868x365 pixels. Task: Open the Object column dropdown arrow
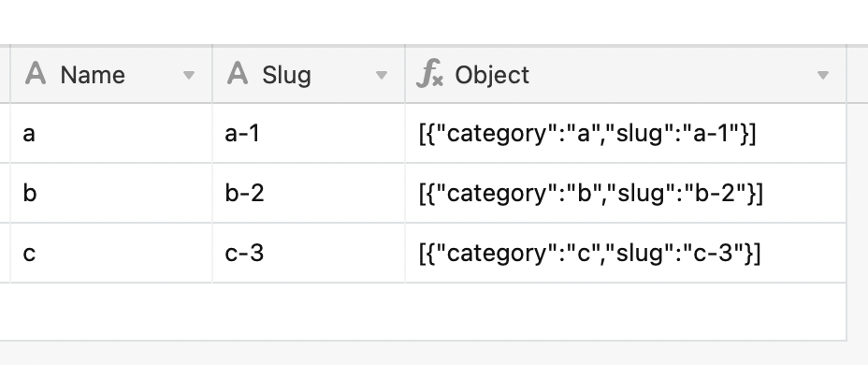coord(822,75)
